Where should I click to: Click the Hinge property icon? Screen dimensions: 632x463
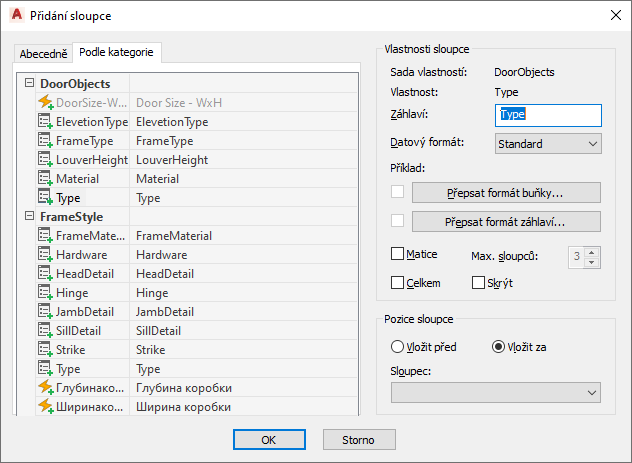[44, 293]
